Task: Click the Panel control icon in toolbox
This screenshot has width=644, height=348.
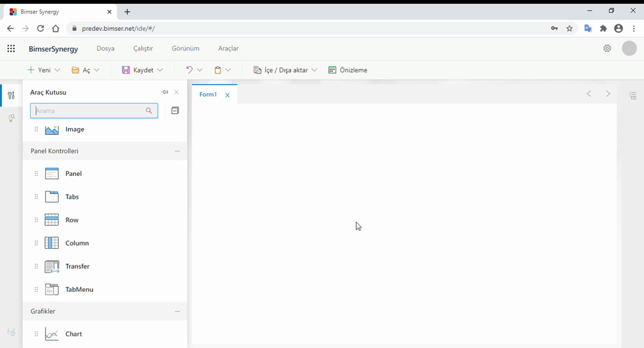Action: tap(52, 173)
